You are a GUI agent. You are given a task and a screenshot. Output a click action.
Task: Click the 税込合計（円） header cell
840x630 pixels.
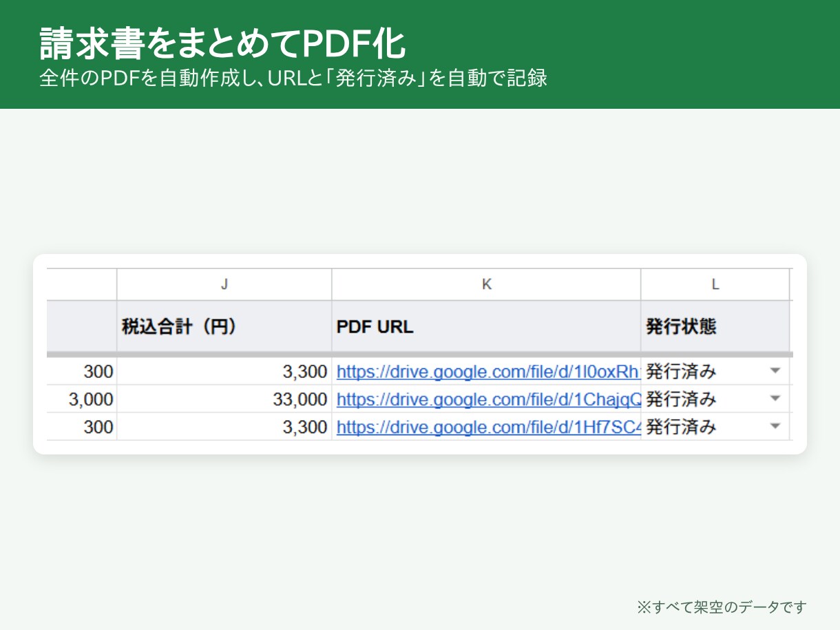224,326
